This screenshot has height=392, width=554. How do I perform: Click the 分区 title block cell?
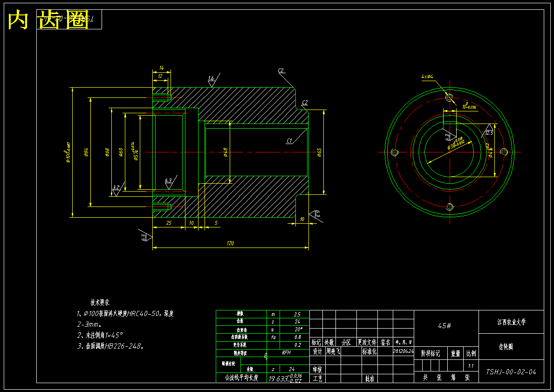(x=346, y=342)
